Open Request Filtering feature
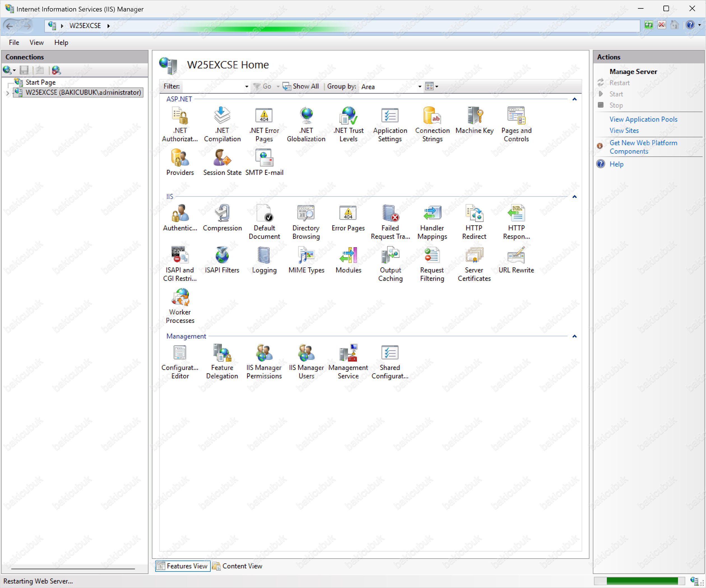 click(x=432, y=264)
